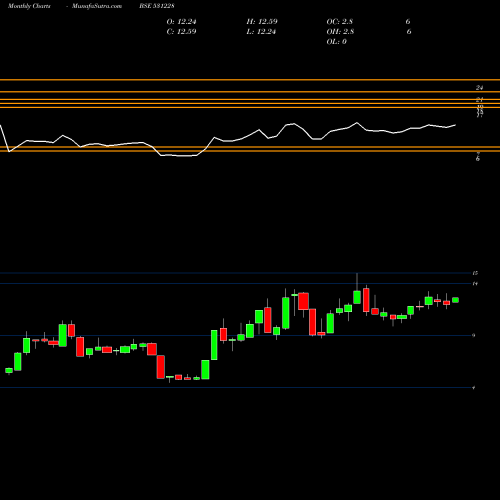Click the "BSE 531228" symbol text
This screenshot has height=500, width=500.
(x=157, y=6)
